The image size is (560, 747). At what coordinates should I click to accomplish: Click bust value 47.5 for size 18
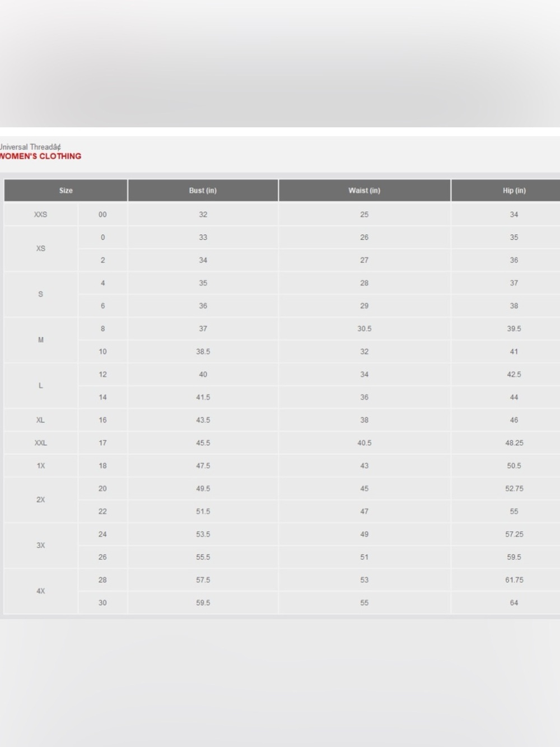click(x=203, y=466)
